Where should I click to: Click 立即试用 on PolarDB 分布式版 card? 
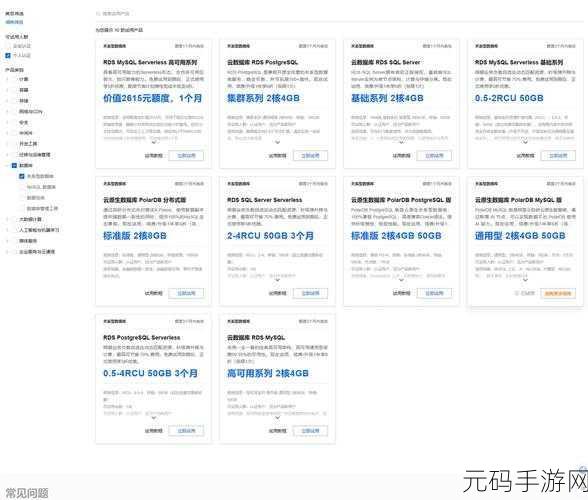pyautogui.click(x=186, y=293)
